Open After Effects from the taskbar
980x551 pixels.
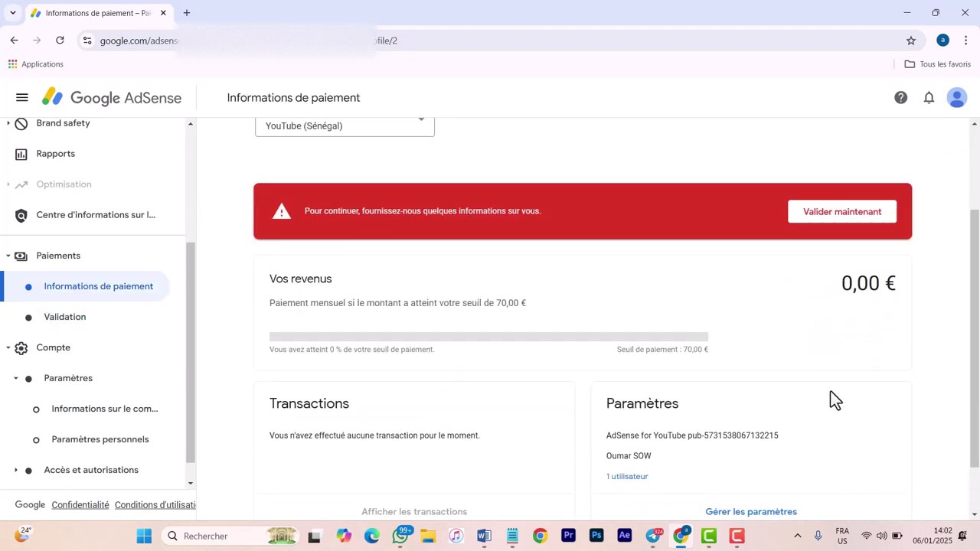625,536
